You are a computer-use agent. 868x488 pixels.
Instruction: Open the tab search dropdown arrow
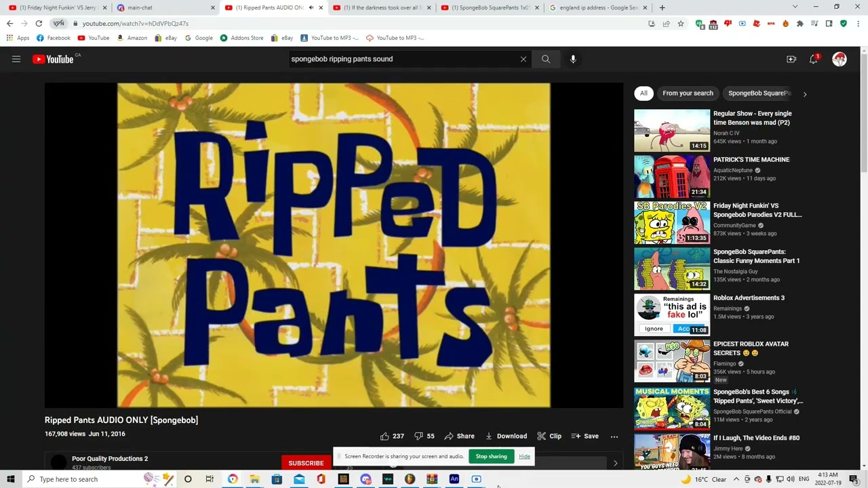coord(795,7)
